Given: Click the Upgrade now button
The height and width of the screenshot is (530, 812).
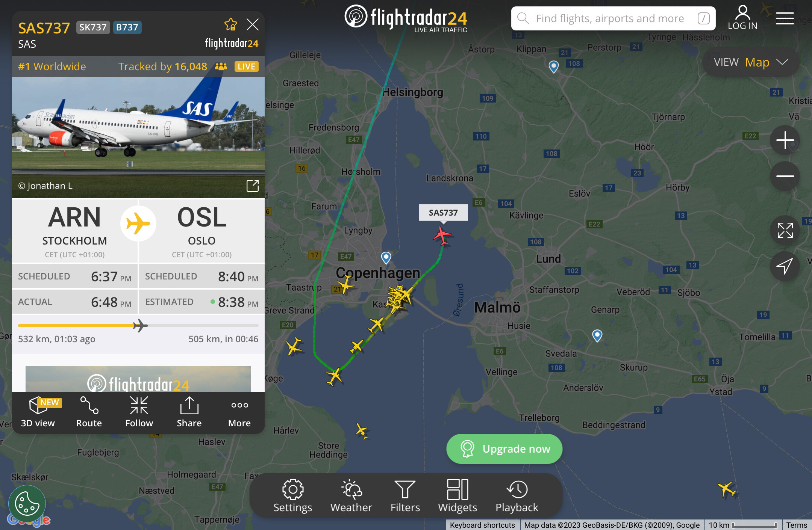Looking at the screenshot, I should [x=504, y=449].
